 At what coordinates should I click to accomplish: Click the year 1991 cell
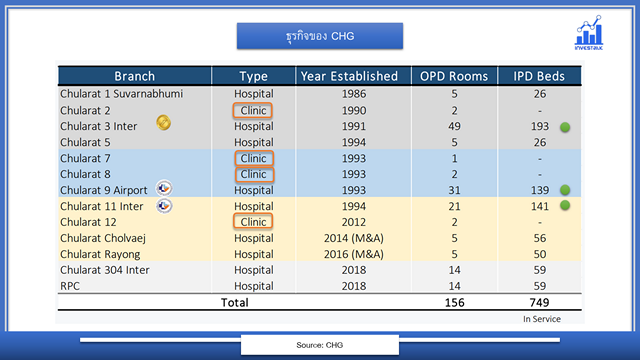(354, 127)
